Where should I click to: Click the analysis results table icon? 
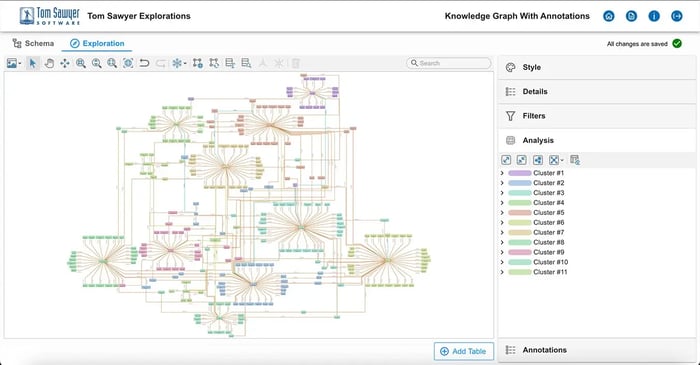tap(575, 160)
